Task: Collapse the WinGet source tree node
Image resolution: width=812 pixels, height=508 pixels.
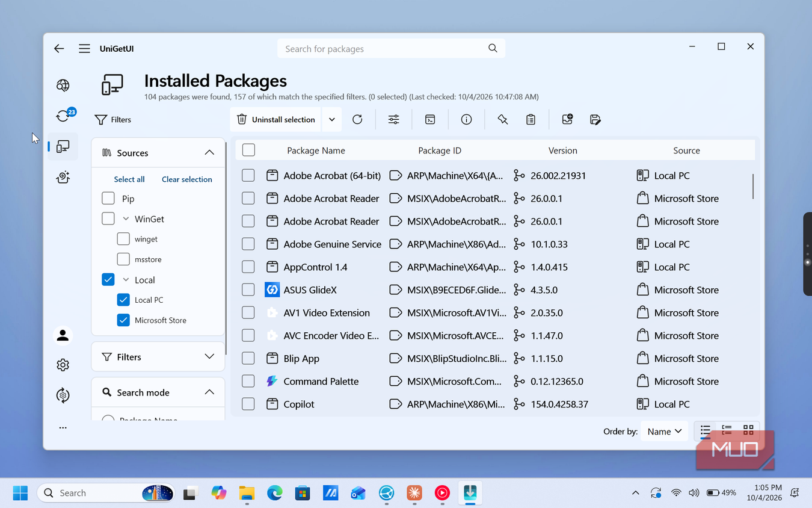Action: click(126, 219)
